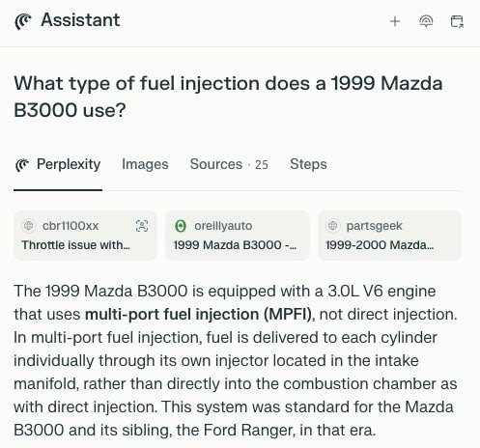480x448 pixels.
Task: Click the Perplexity logo next to Assistant
Action: (x=23, y=21)
